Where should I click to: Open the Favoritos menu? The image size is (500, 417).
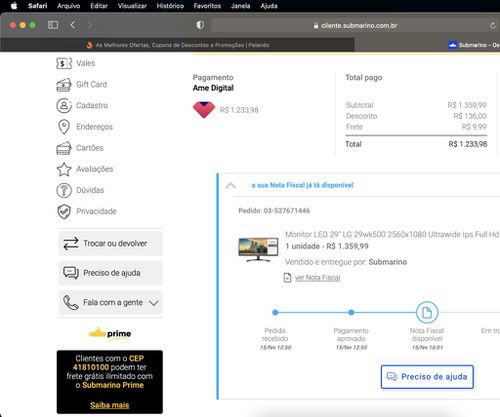pyautogui.click(x=207, y=6)
